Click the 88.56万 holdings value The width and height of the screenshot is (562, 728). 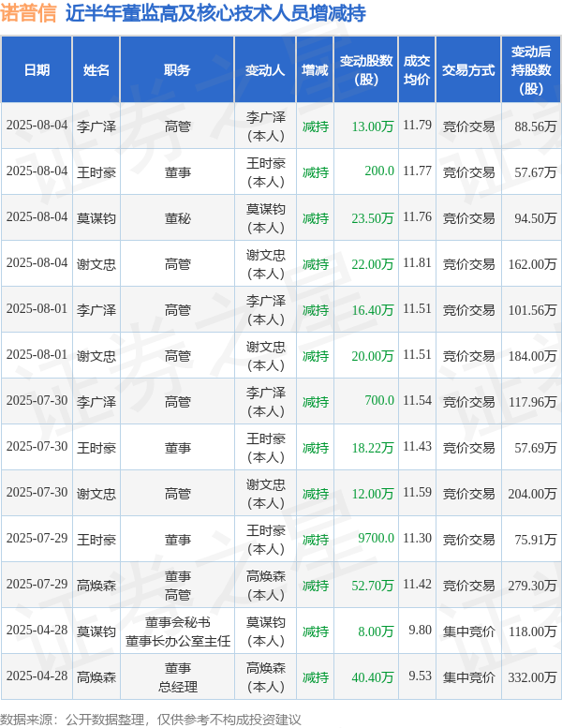[535, 126]
